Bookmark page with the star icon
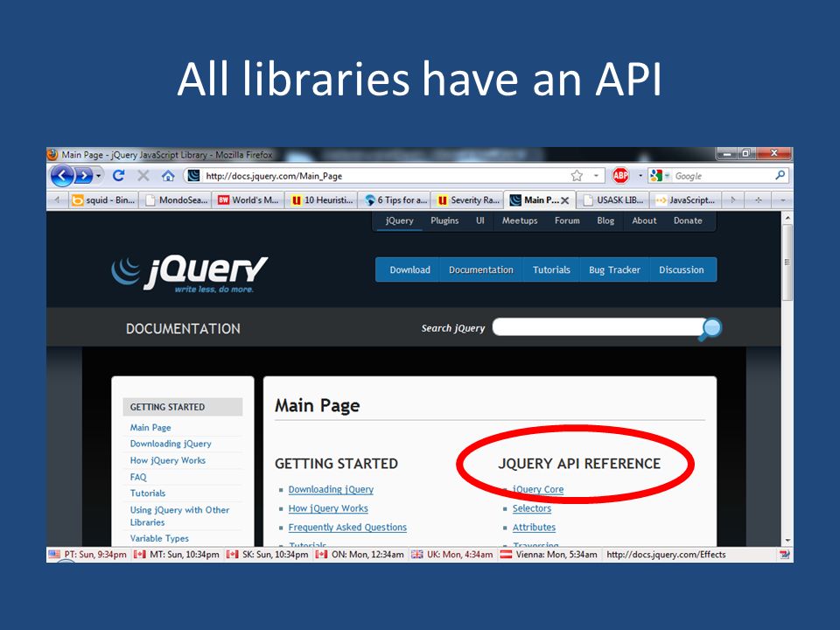840x630 pixels. (577, 176)
